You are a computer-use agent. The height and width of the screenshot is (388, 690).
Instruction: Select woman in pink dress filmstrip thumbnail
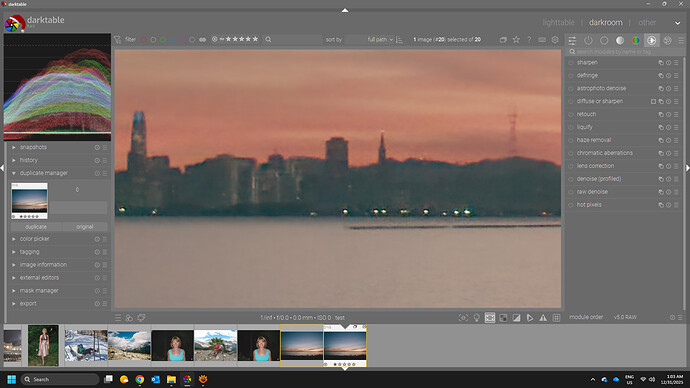(43, 346)
